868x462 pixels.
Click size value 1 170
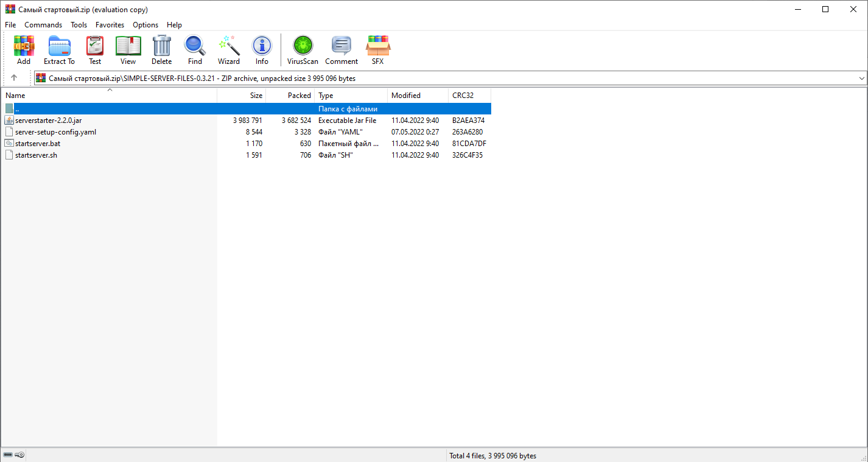coord(254,144)
